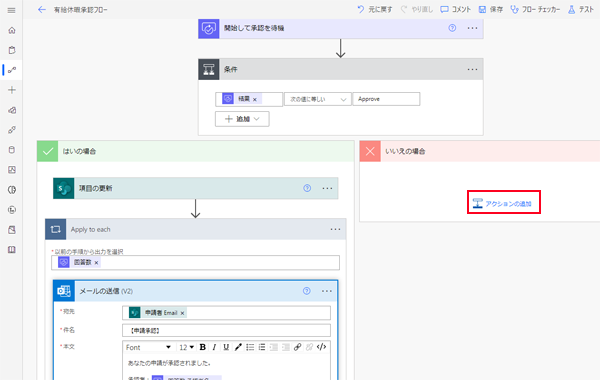Open Data cylinder icon in sidebar
The width and height of the screenshot is (600, 380).
12,150
